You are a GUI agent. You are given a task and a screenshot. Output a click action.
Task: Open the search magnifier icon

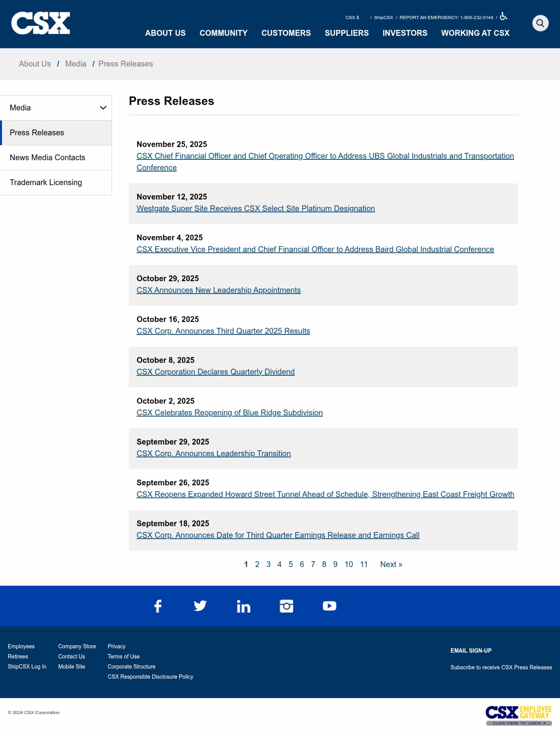coord(540,23)
